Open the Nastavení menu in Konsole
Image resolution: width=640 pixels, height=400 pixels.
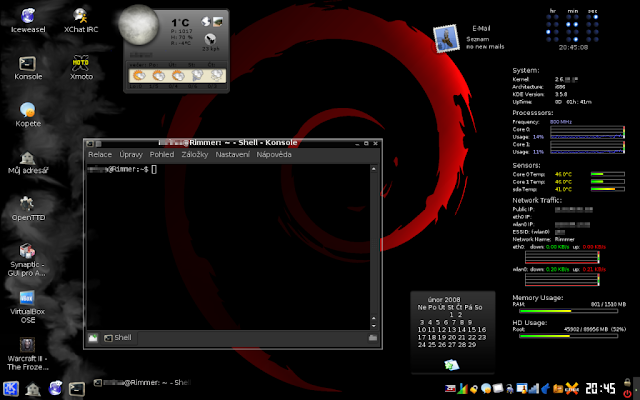pos(233,155)
